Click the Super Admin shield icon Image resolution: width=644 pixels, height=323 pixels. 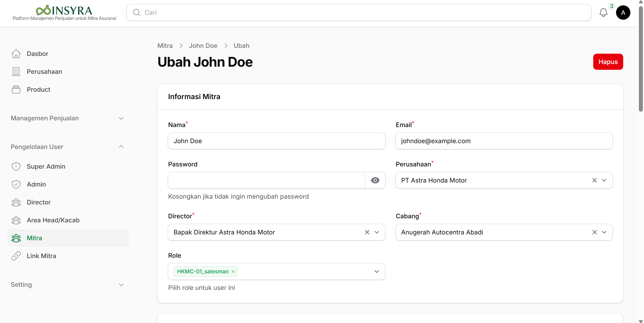tap(16, 166)
